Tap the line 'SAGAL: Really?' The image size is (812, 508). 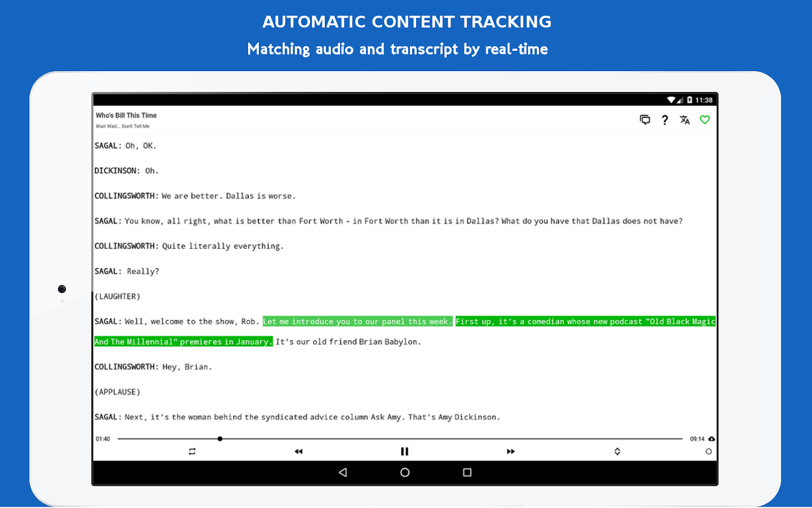pos(127,271)
